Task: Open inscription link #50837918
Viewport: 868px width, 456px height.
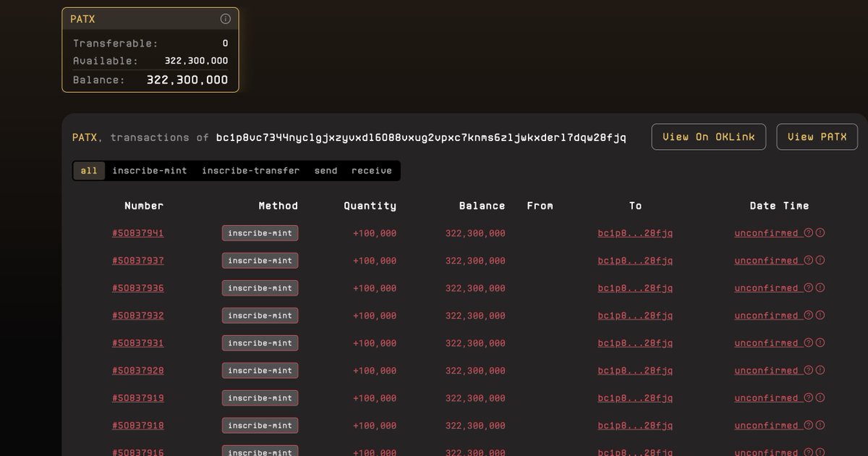Action: tap(138, 426)
